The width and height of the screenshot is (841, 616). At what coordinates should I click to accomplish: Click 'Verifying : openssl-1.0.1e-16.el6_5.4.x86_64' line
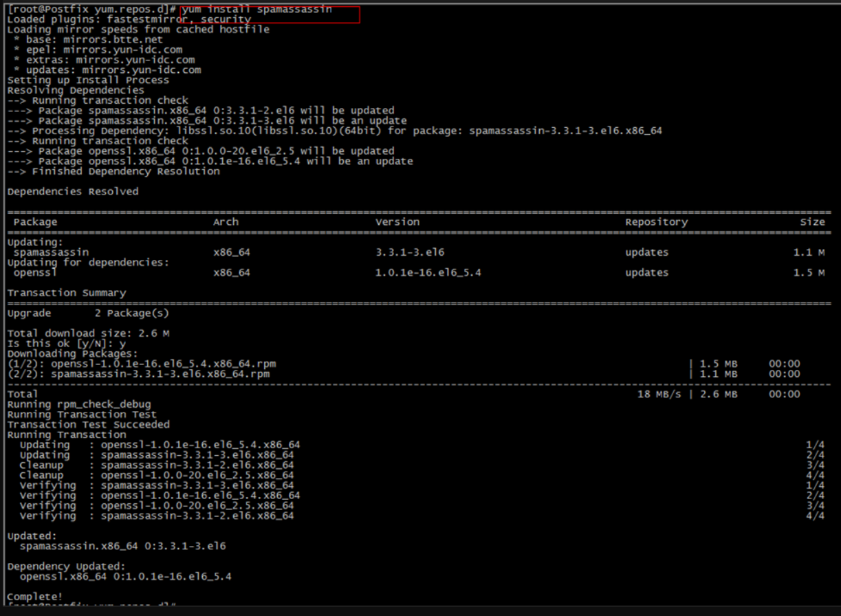(160, 495)
